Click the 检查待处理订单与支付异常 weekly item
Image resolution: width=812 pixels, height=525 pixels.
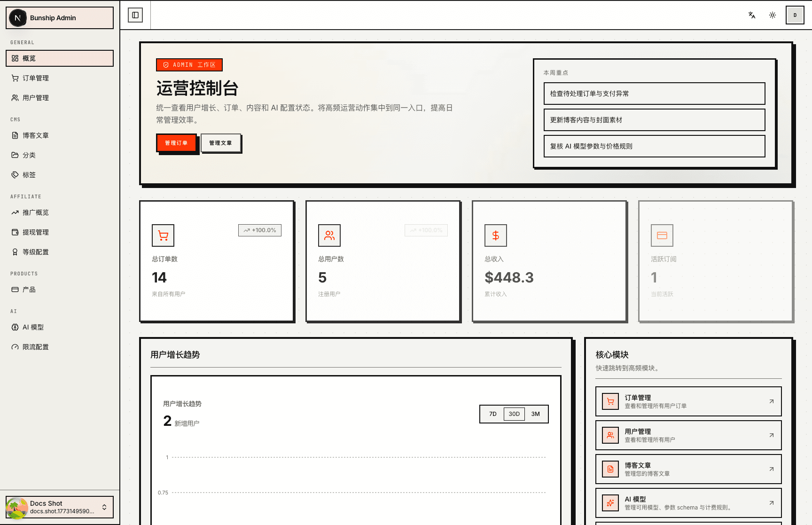click(x=654, y=94)
